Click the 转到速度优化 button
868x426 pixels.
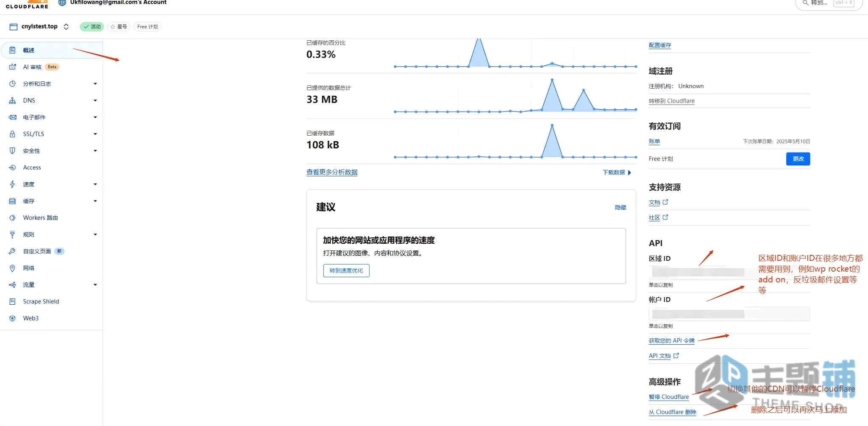(x=346, y=270)
